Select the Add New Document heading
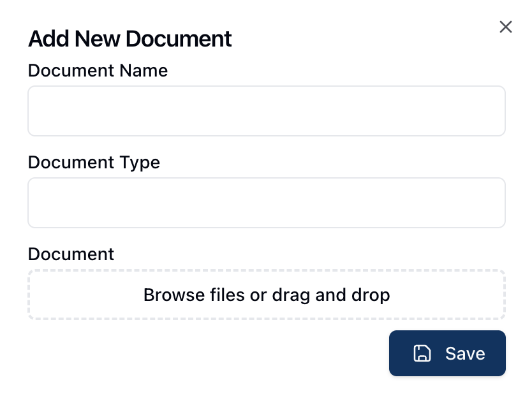This screenshot has width=532, height=403. 130,40
